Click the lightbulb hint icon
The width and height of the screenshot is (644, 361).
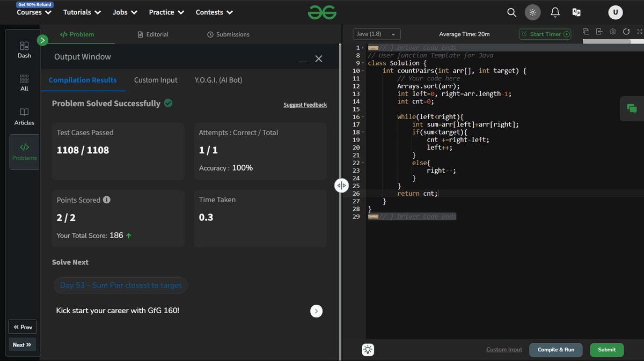point(368,350)
